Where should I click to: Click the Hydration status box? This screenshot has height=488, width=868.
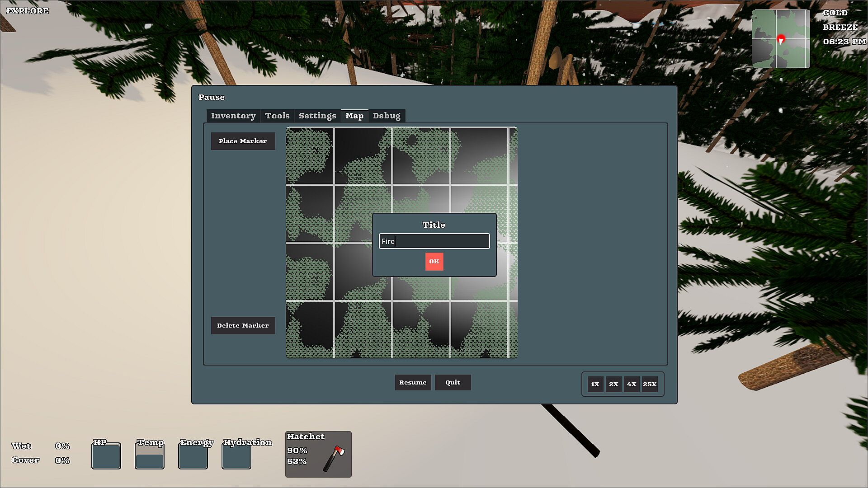pyautogui.click(x=236, y=456)
